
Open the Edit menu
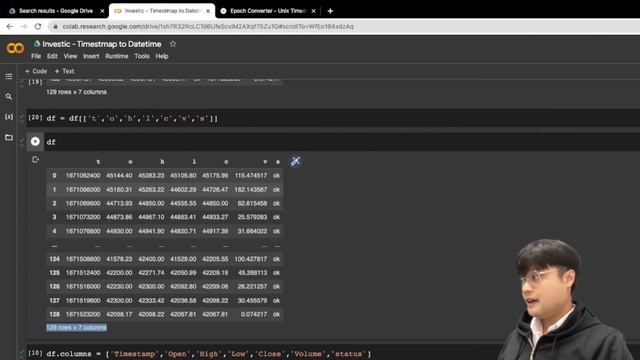(x=52, y=56)
